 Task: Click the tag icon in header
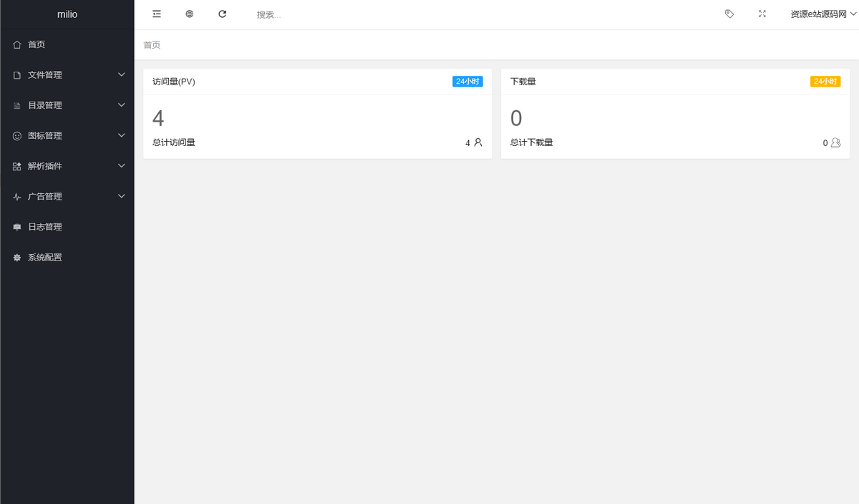click(x=729, y=14)
